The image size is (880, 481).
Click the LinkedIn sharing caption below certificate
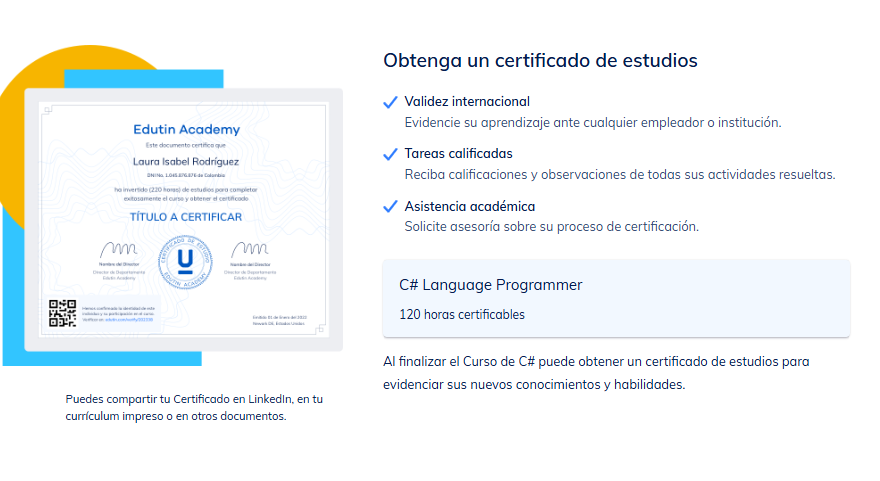[x=194, y=407]
